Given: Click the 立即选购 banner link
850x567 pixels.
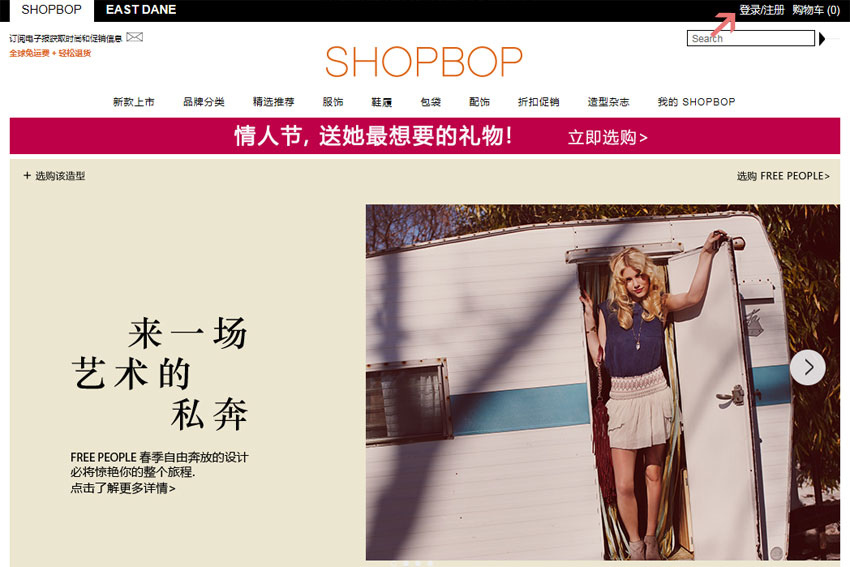Looking at the screenshot, I should click(608, 138).
